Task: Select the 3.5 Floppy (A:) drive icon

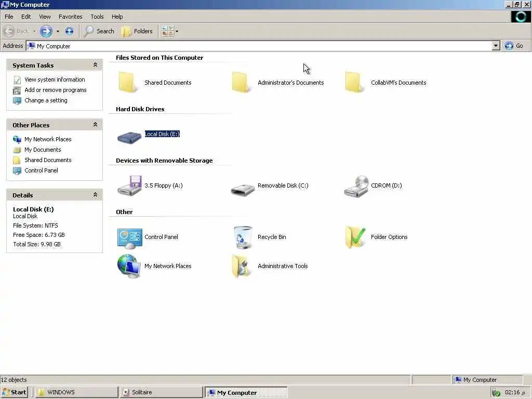Action: click(129, 185)
